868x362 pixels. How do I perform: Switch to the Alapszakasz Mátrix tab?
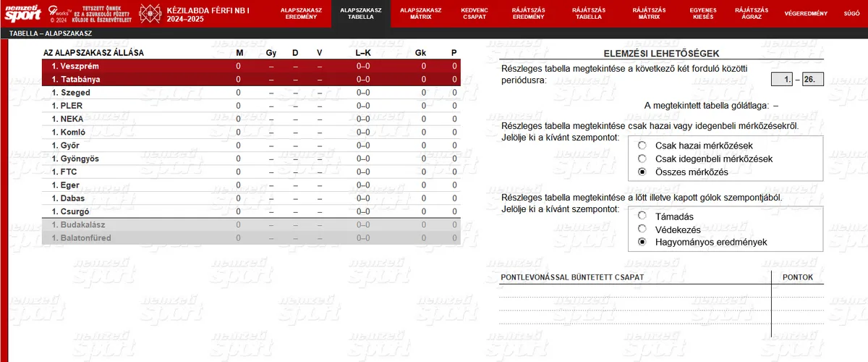tap(421, 14)
